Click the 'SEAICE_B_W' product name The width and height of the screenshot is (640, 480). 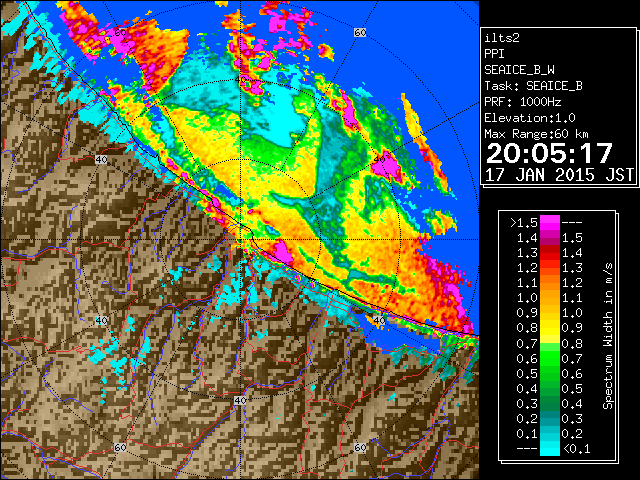pyautogui.click(x=519, y=70)
